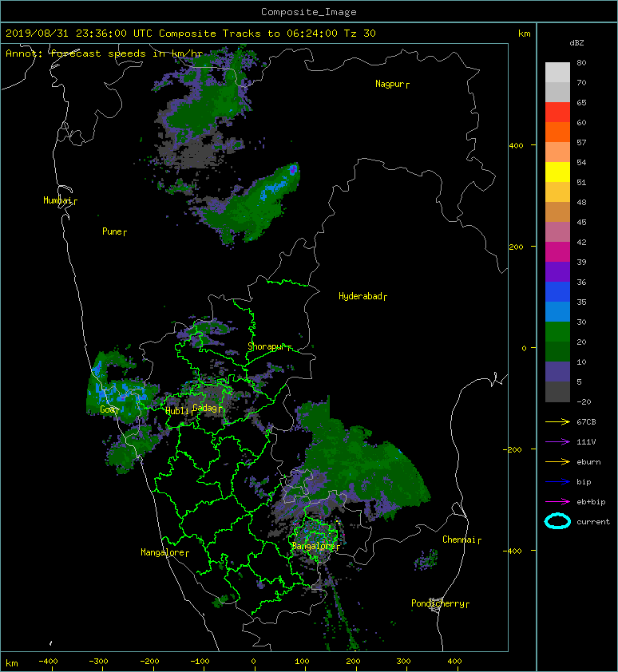Click the 'eburn' legend label
This screenshot has height=672, width=618.
[588, 461]
